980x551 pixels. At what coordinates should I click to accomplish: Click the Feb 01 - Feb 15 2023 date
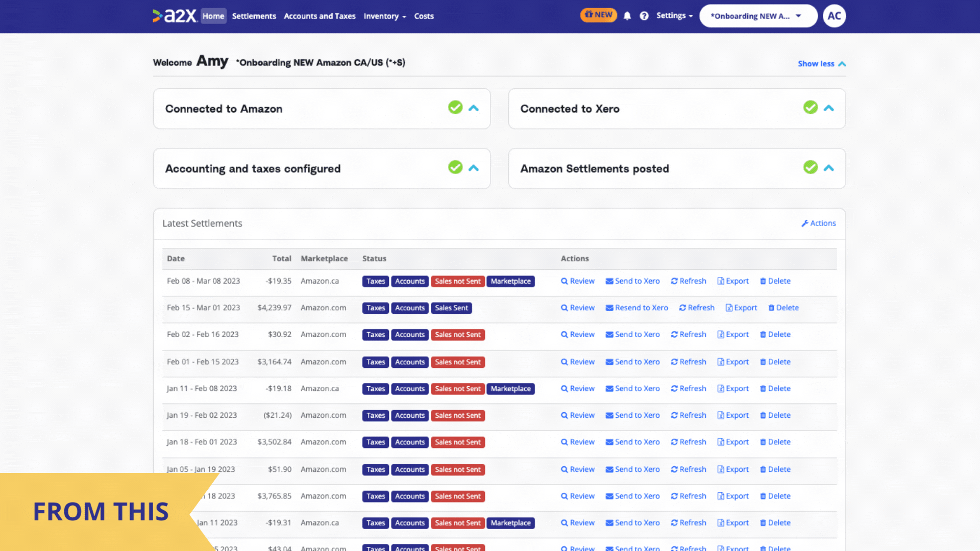(203, 362)
